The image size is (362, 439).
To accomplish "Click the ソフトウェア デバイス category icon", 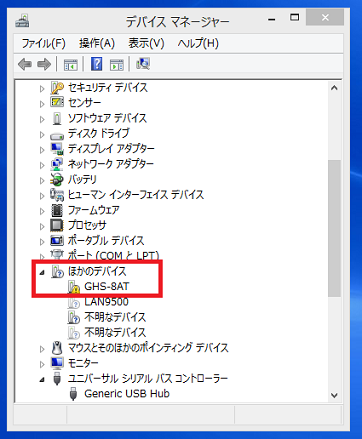I will [x=57, y=118].
